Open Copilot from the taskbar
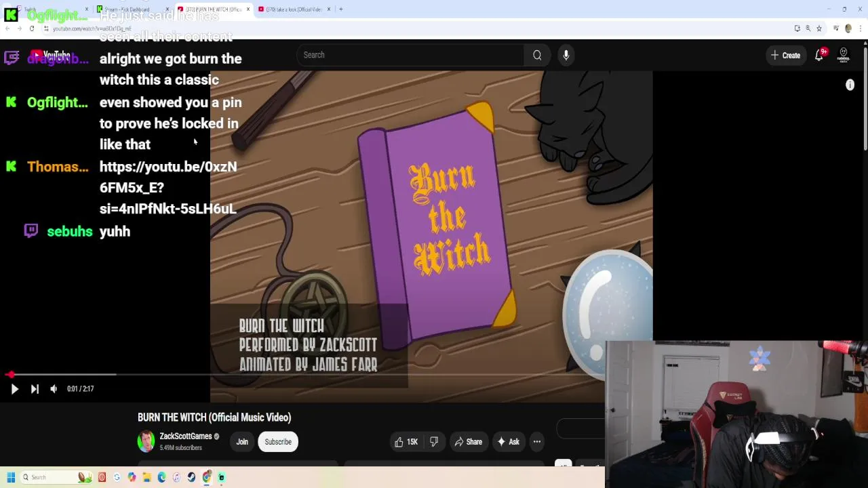This screenshot has width=868, height=488. 132,477
